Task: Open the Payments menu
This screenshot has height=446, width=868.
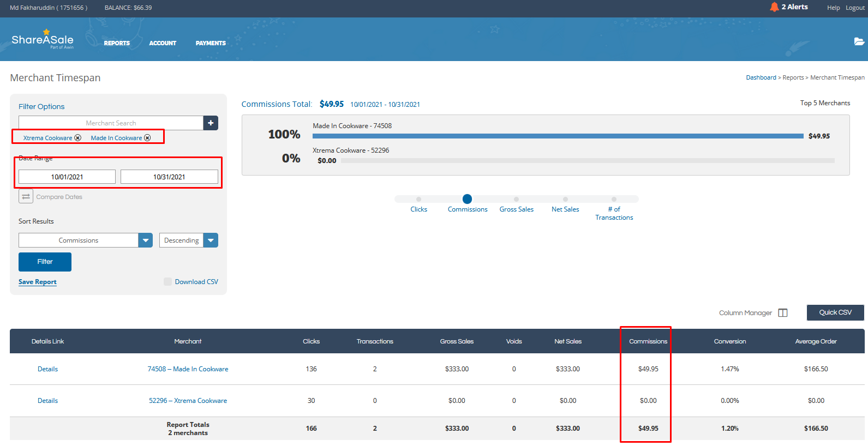Action: [211, 43]
